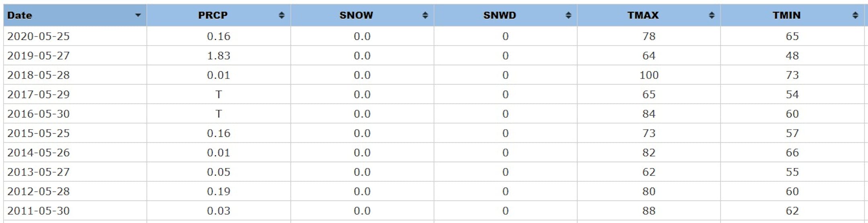Click the 2017-05-29 date cell
This screenshot has width=868, height=223.
point(39,95)
